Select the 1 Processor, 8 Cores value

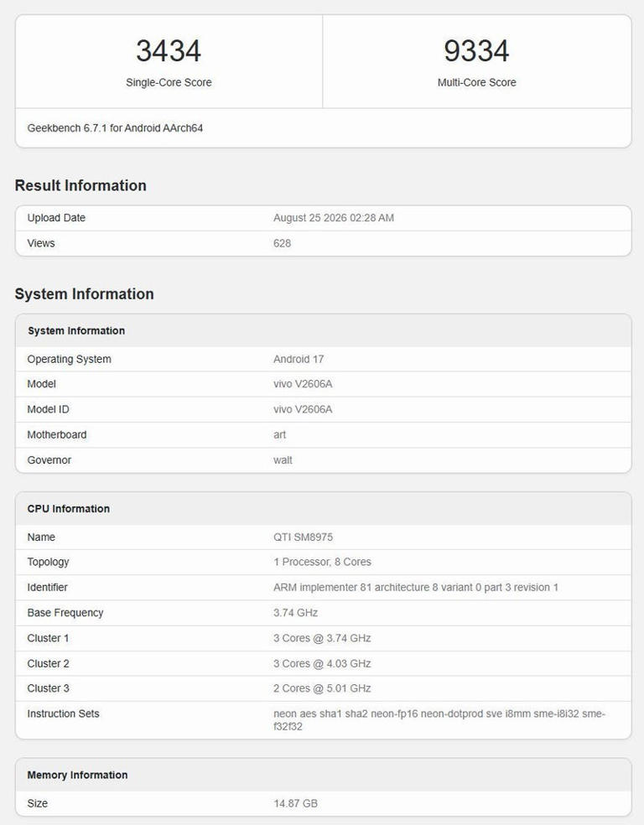click(x=322, y=562)
